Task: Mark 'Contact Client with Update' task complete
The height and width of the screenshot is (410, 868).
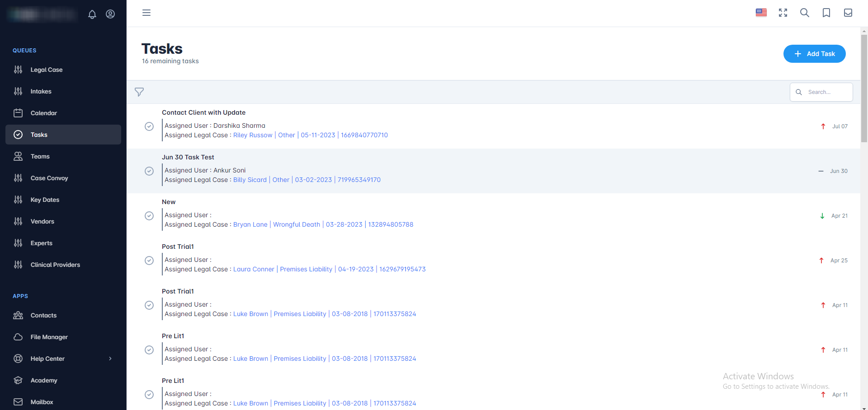Action: pos(149,126)
